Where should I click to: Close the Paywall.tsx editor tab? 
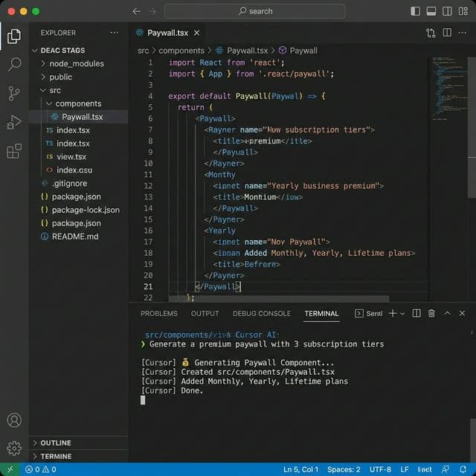click(x=196, y=33)
